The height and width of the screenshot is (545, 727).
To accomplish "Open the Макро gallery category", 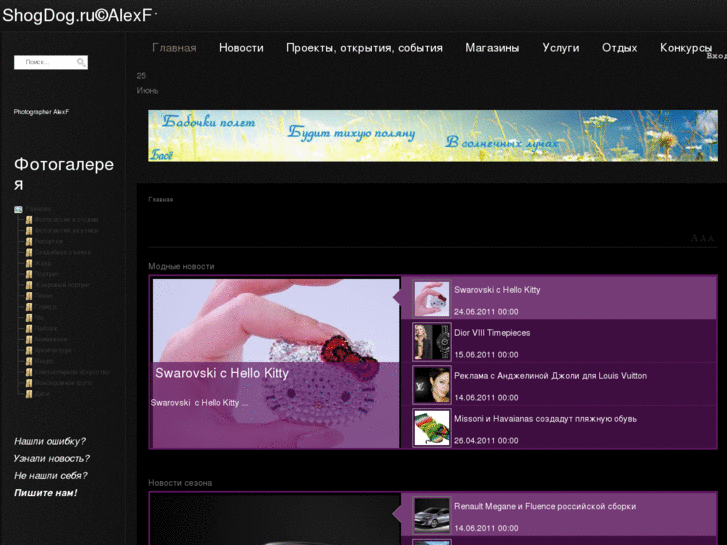I will tap(44, 361).
